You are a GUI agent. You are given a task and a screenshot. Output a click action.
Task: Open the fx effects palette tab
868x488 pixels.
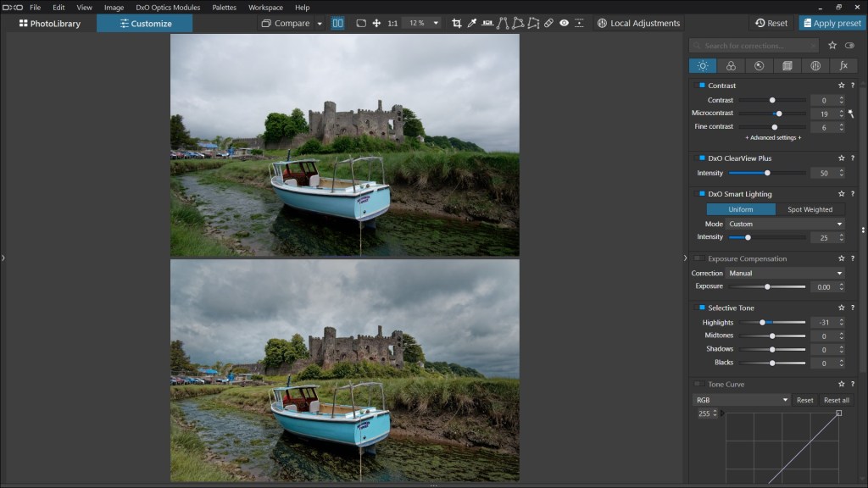click(x=843, y=65)
